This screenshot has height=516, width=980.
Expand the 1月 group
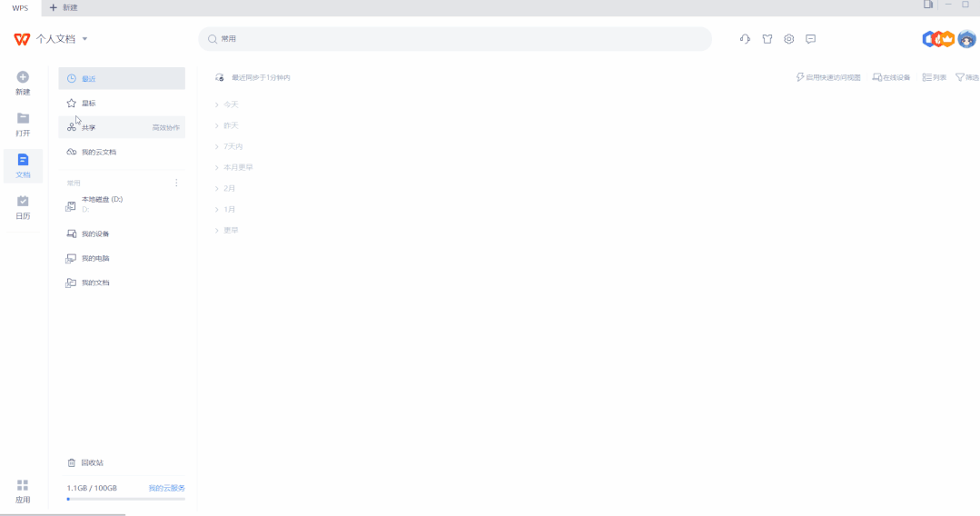(x=217, y=210)
